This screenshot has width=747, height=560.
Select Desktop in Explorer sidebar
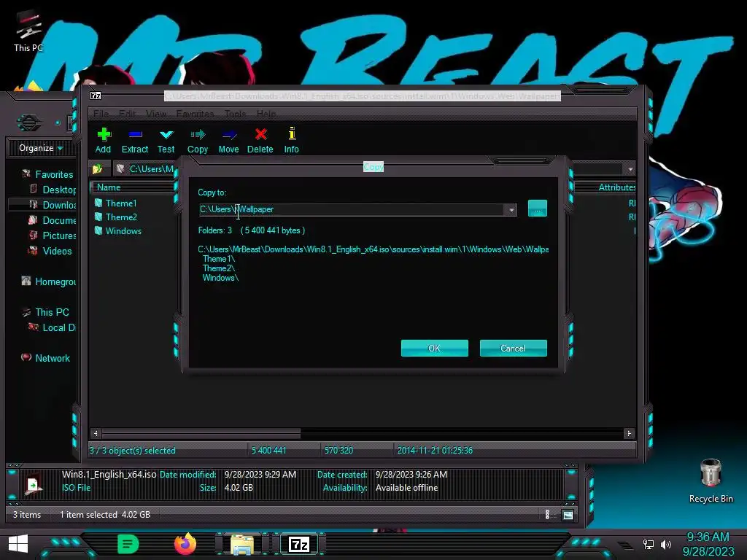[53, 190]
